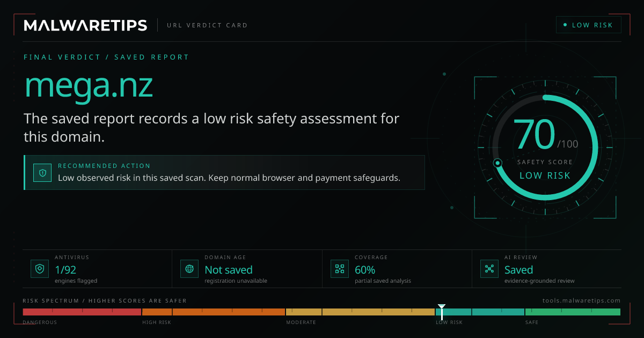This screenshot has width=644, height=338.
Task: Click the red Dangerous segment of spectrum
Action: (82, 312)
